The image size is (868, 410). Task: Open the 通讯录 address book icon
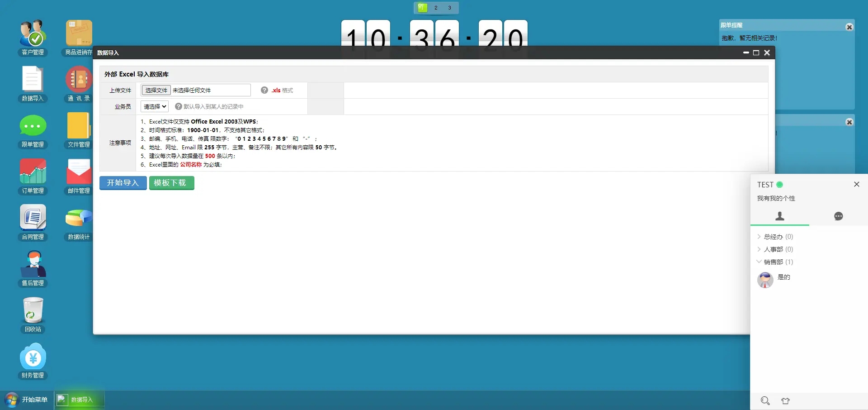79,80
